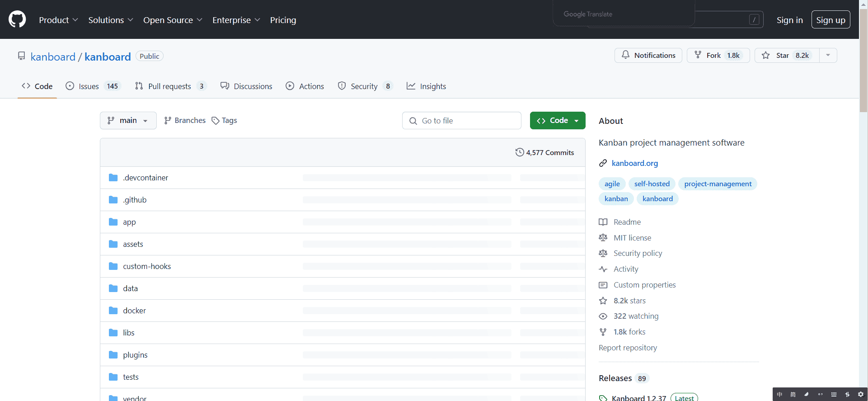This screenshot has width=868, height=401.
Task: Switch to the Issues tab
Action: (93, 86)
